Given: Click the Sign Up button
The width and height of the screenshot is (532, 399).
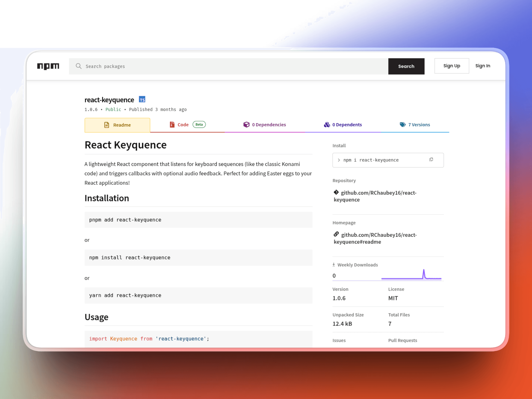Looking at the screenshot, I should coord(452,66).
